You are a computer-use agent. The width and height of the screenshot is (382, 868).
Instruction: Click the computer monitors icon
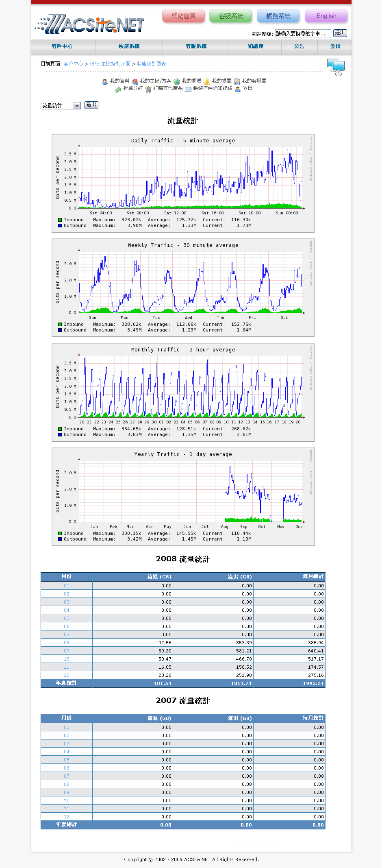[x=336, y=67]
